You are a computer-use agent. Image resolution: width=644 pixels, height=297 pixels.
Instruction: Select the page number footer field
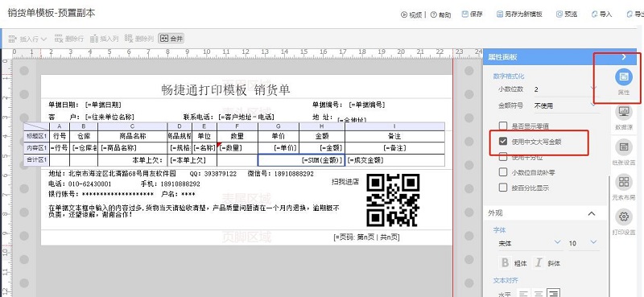(366, 237)
